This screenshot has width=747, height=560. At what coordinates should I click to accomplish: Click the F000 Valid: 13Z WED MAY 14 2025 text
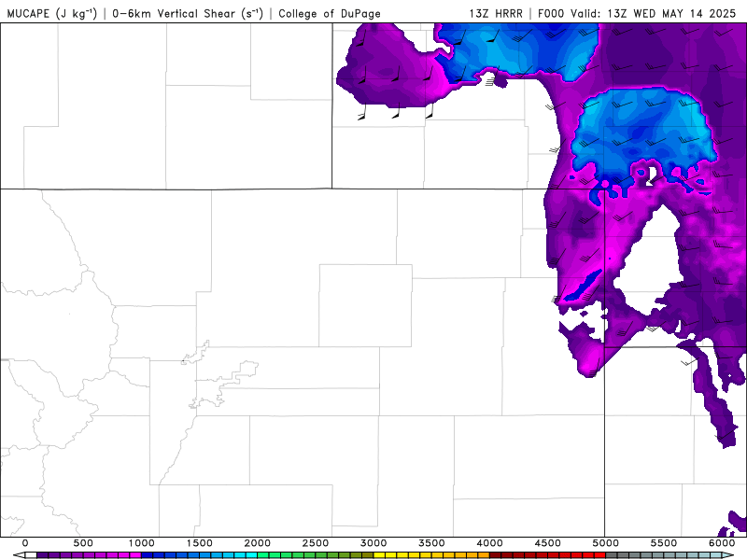click(637, 13)
